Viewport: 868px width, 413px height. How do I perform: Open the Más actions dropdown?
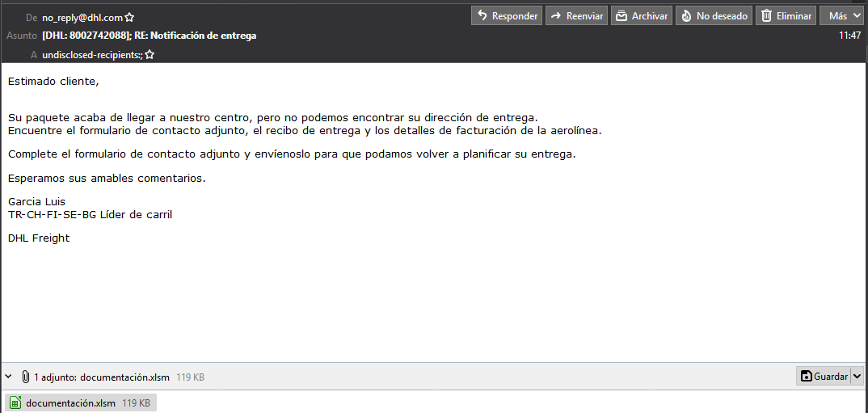tap(843, 15)
